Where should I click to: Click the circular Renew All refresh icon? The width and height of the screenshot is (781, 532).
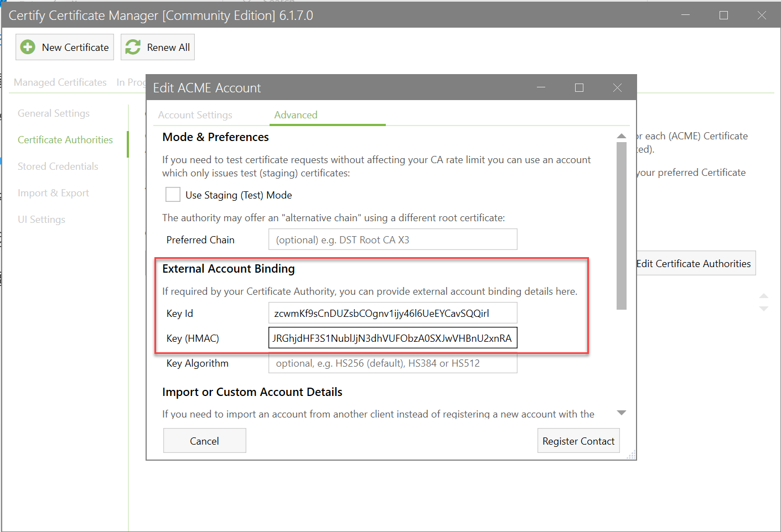pos(132,47)
